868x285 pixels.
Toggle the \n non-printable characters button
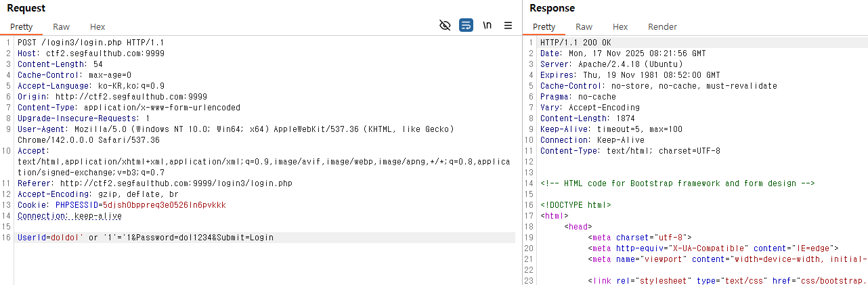pyautogui.click(x=487, y=26)
